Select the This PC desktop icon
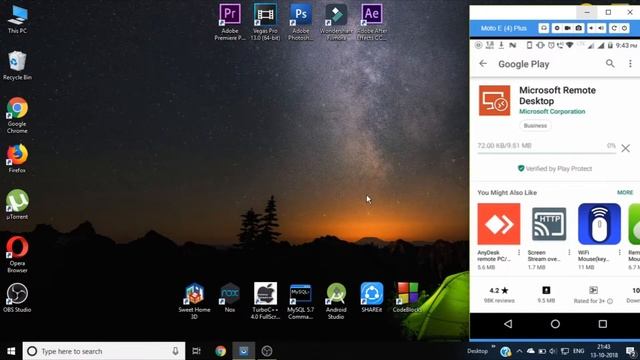 point(17,20)
